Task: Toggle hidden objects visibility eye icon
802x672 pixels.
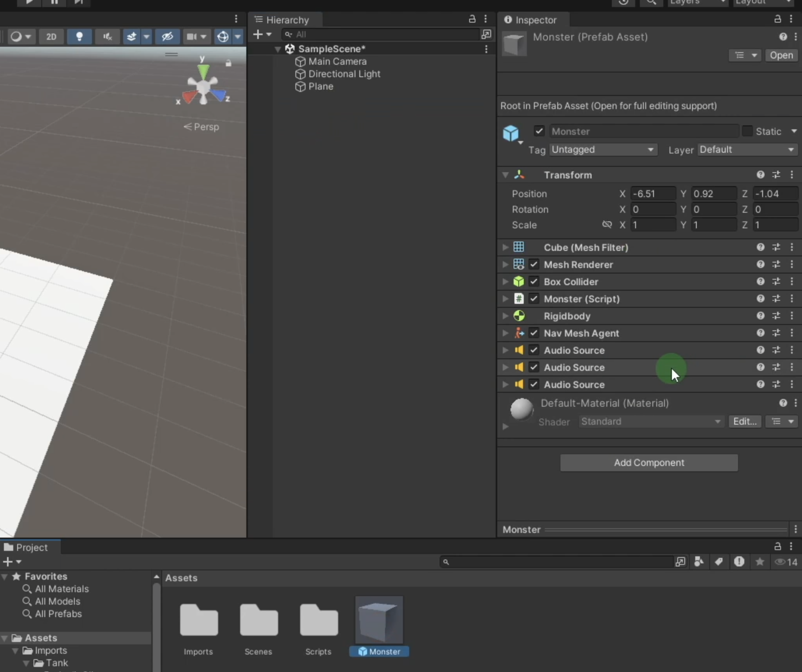Action: [x=168, y=37]
